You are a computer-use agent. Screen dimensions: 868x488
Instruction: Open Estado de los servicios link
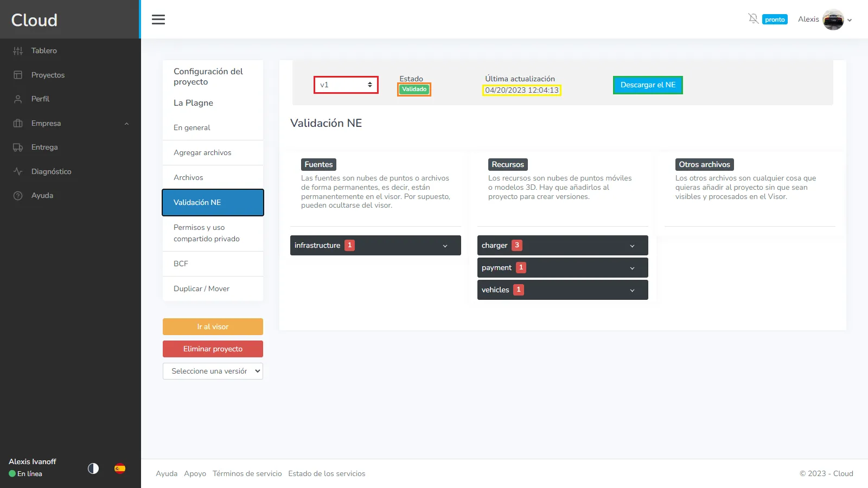(327, 473)
